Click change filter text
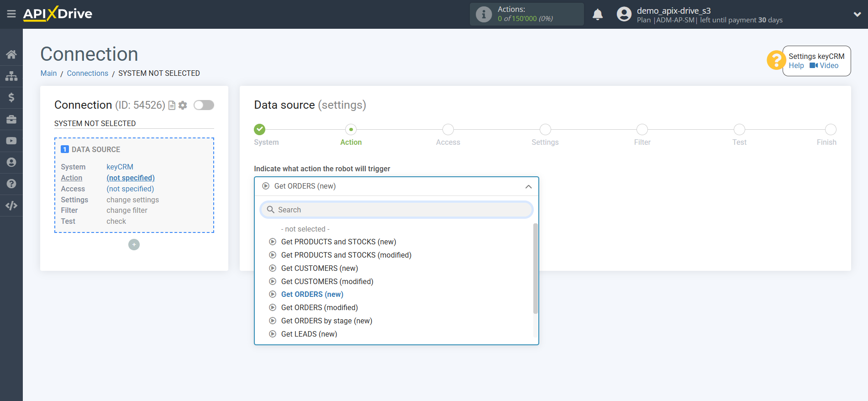 click(127, 211)
